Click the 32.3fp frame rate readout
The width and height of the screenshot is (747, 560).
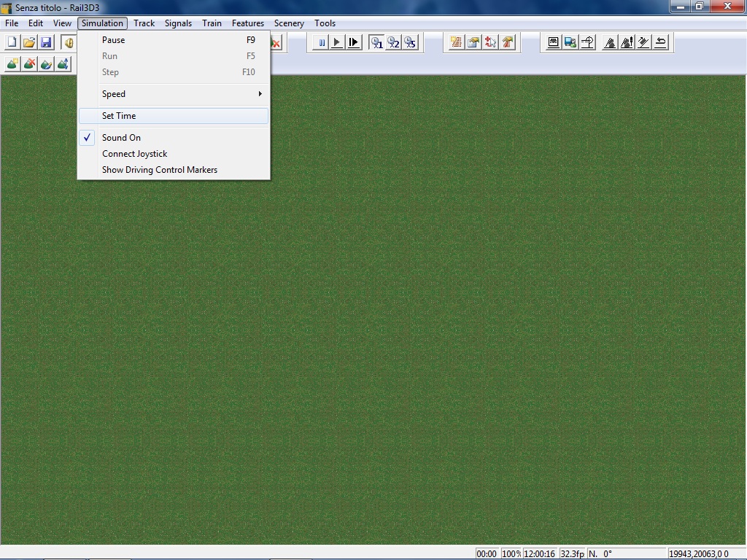pos(572,554)
